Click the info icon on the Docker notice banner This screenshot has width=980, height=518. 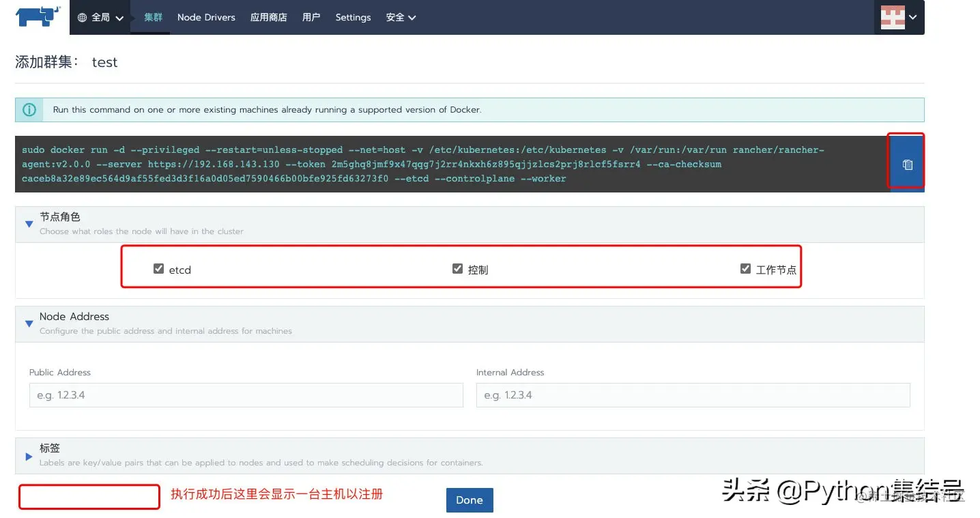point(29,109)
